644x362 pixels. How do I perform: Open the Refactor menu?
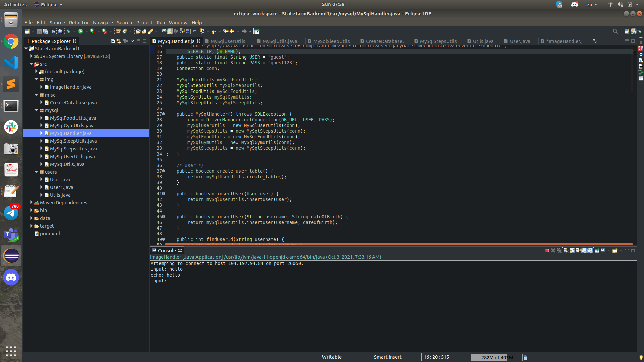pyautogui.click(x=78, y=23)
